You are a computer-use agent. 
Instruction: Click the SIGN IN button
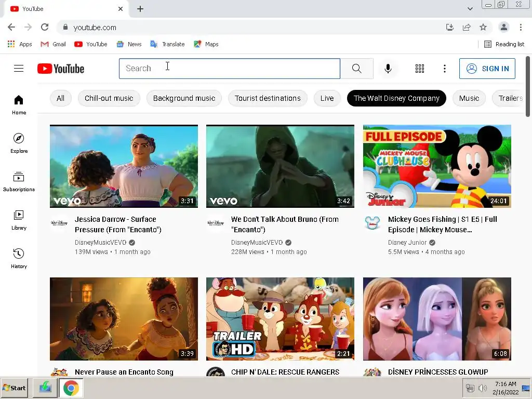(487, 69)
